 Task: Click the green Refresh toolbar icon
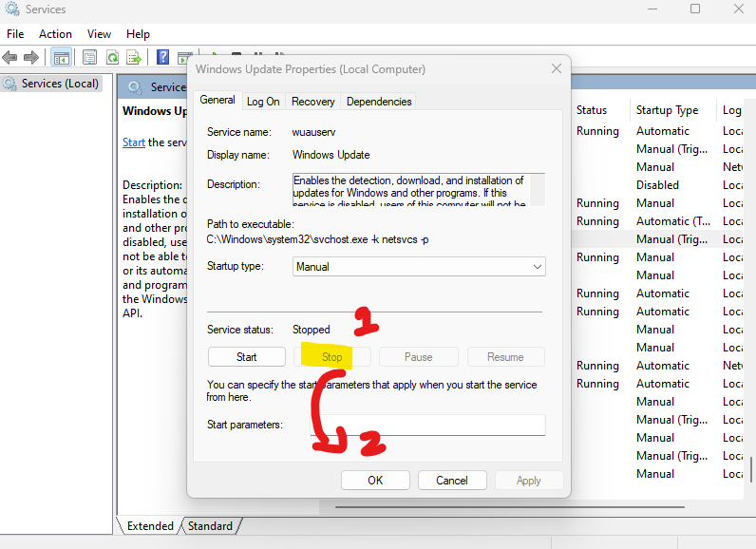click(112, 58)
